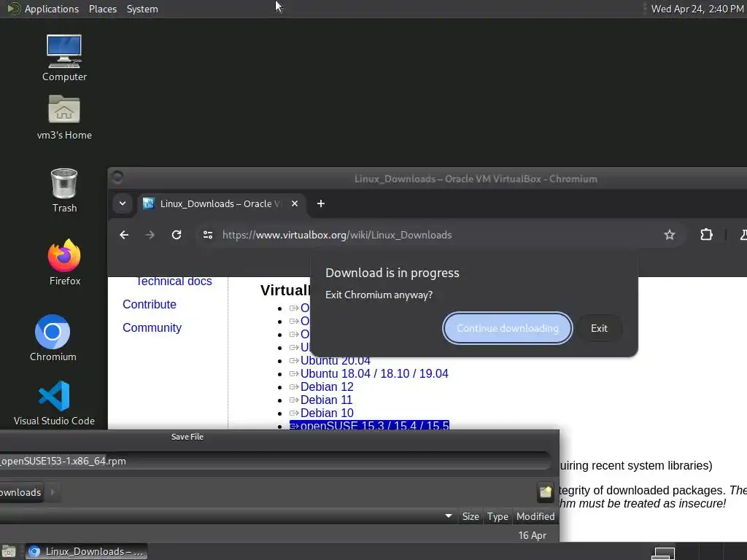
Task: Click the Exit button in dialog
Action: point(599,328)
